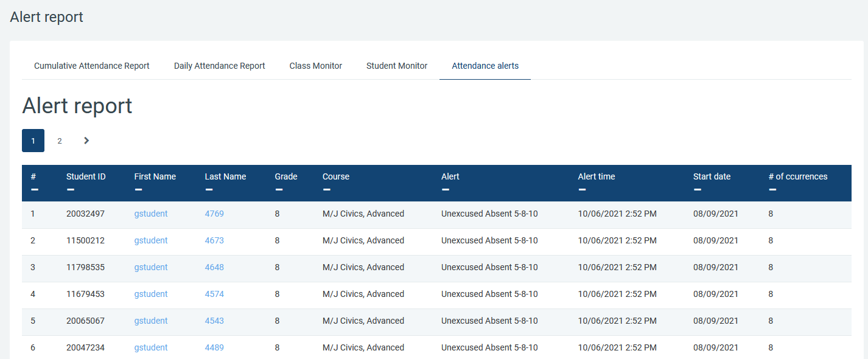Click sort dash icon under Alert time
Image resolution: width=868 pixels, height=359 pixels.
tap(582, 190)
